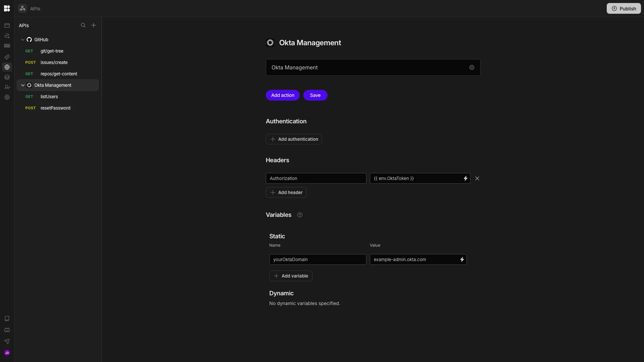Screen dimensions: 644x362
Task: Click Add authentication
Action: click(x=294, y=139)
